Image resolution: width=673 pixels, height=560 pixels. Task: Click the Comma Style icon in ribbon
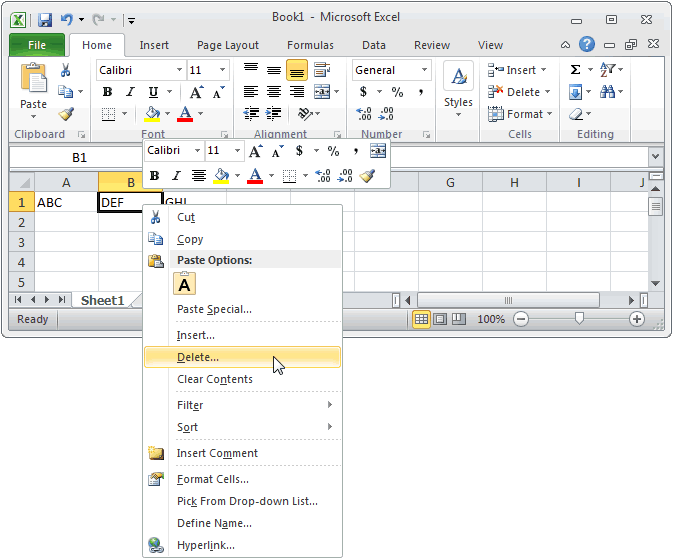pos(421,92)
